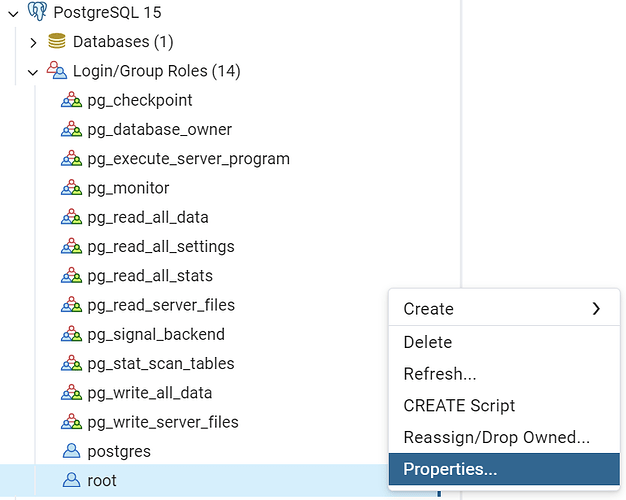Select the pg_write_server_files role name
The width and height of the screenshot is (626, 500).
click(x=163, y=423)
